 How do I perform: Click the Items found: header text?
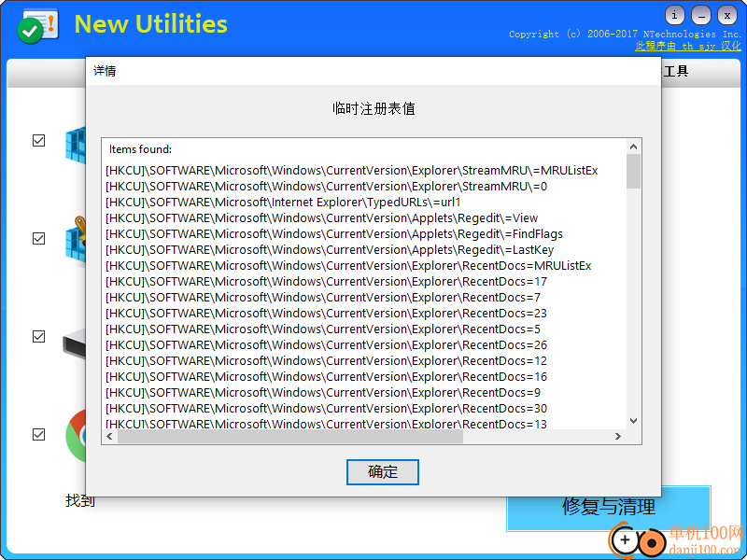coord(141,149)
